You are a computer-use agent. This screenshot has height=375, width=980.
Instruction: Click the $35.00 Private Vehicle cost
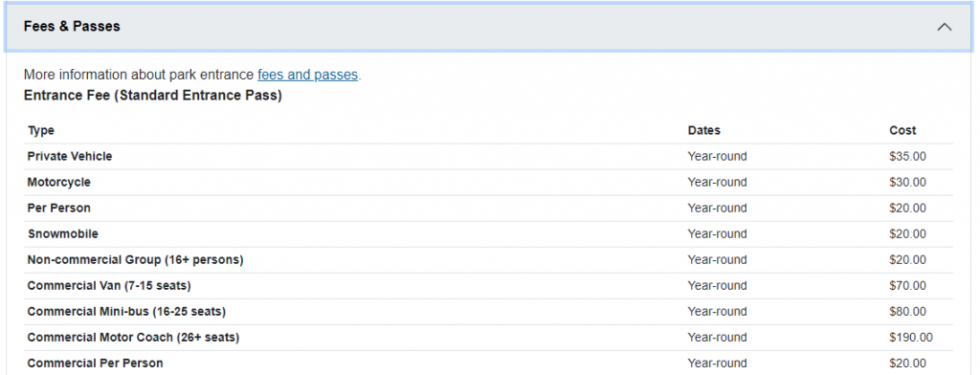point(907,156)
